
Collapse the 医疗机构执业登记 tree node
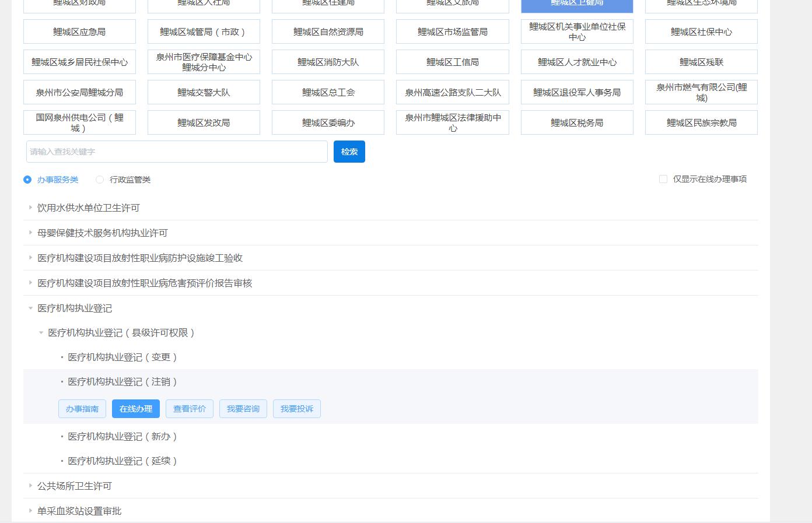tap(31, 308)
